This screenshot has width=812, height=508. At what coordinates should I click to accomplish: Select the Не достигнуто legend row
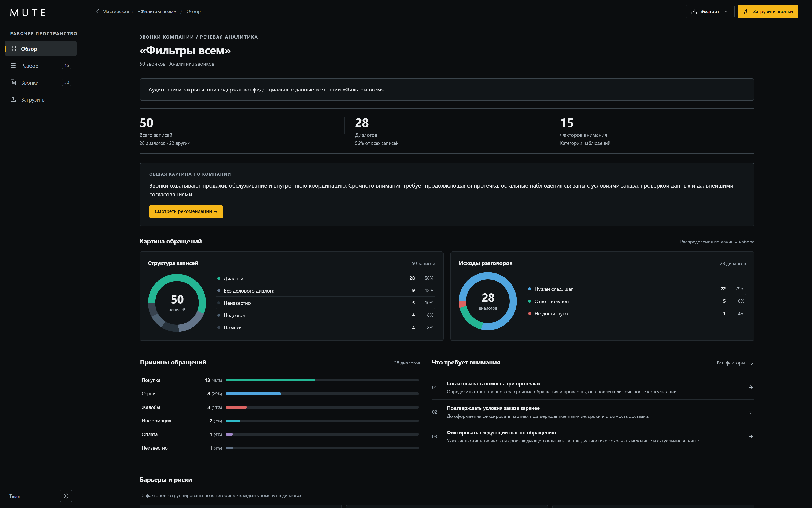(x=636, y=313)
